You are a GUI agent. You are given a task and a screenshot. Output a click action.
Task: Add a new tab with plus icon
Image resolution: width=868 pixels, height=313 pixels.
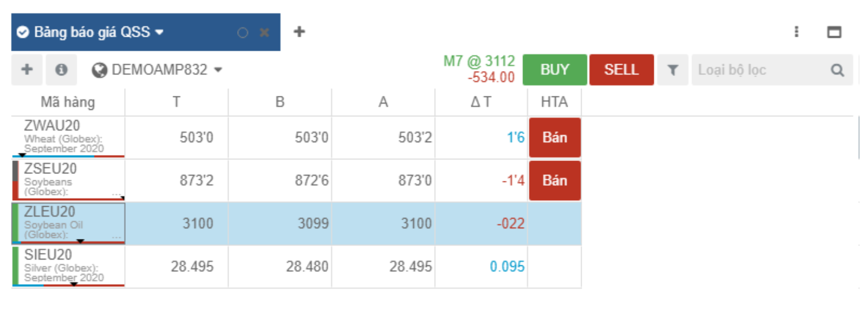pyautogui.click(x=299, y=32)
